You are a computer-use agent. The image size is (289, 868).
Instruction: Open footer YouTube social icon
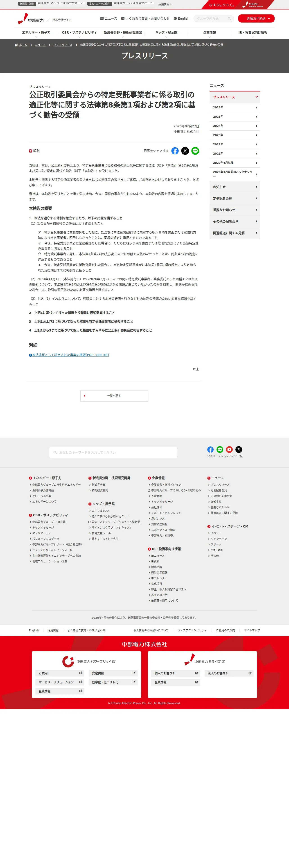pyautogui.click(x=229, y=450)
